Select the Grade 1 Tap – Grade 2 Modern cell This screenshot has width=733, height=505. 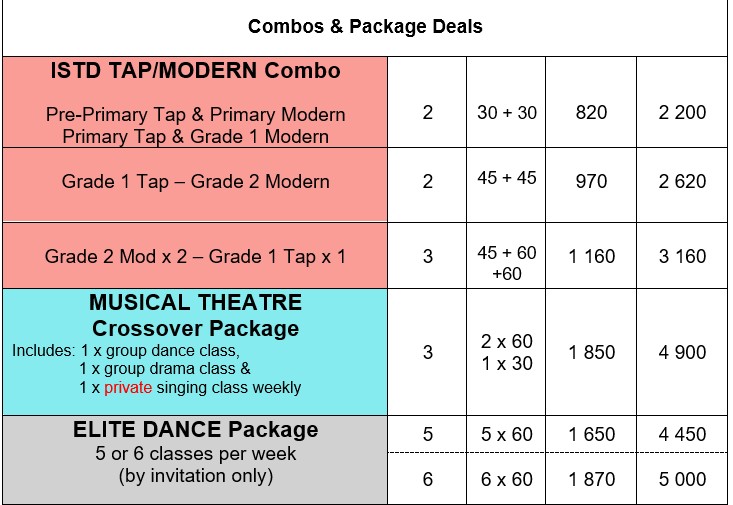[x=195, y=185]
